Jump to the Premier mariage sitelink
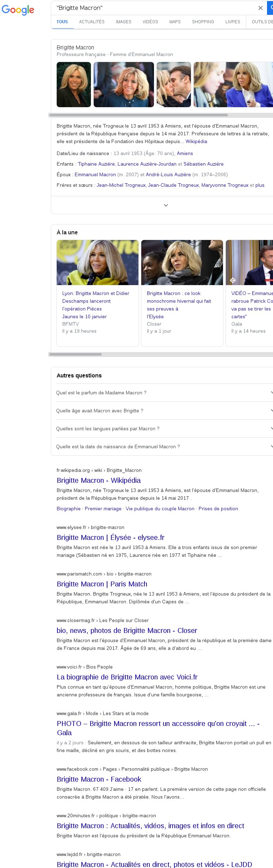273x868 pixels. [103, 509]
